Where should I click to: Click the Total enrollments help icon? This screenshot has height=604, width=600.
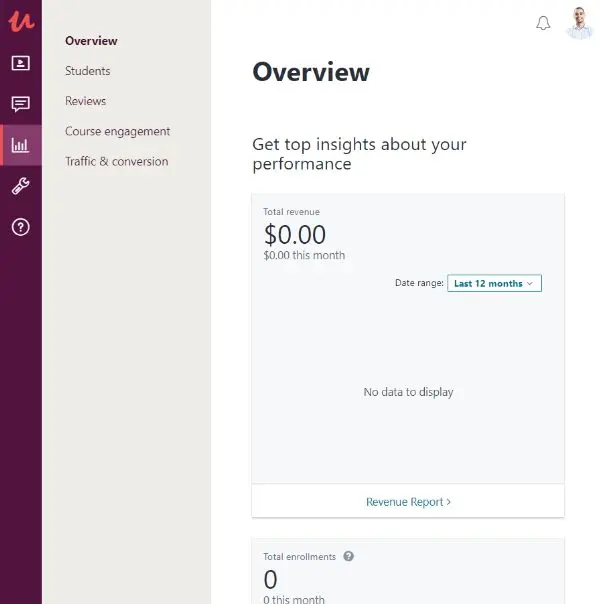348,556
